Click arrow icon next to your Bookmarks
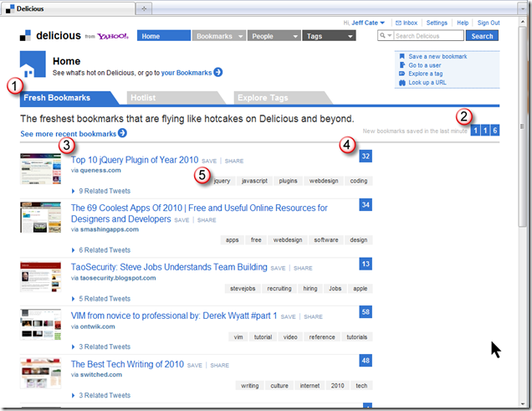The height and width of the screenshot is (411, 532). point(217,72)
